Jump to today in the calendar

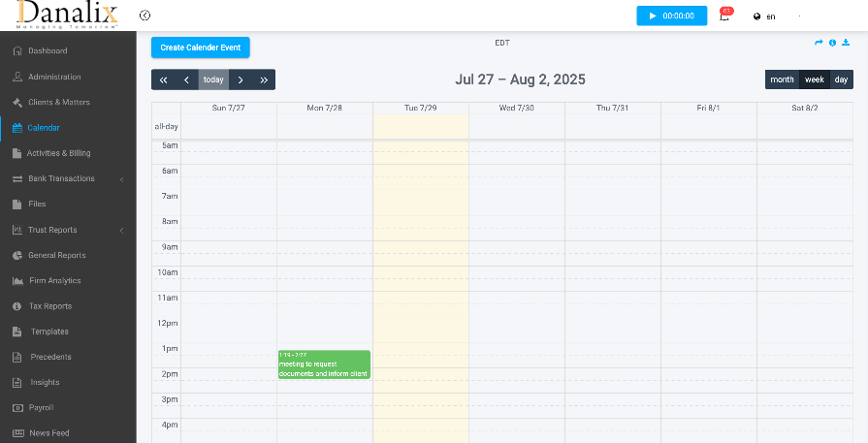coord(213,79)
